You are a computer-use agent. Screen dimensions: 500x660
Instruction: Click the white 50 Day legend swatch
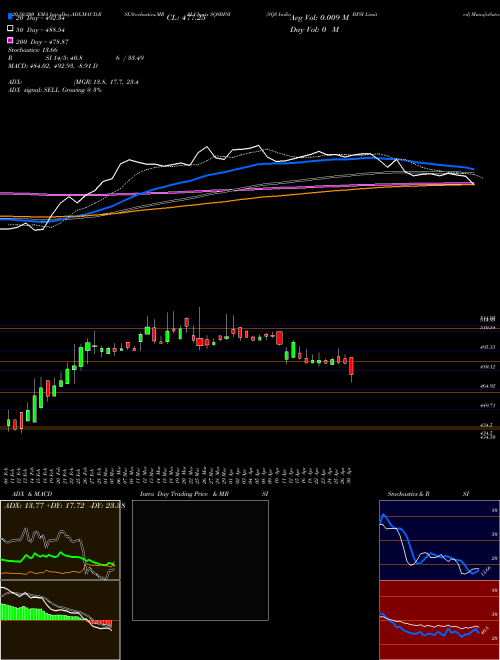coord(10,28)
